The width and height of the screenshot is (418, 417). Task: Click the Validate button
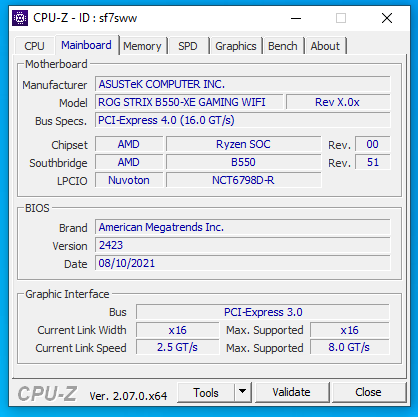click(x=292, y=392)
